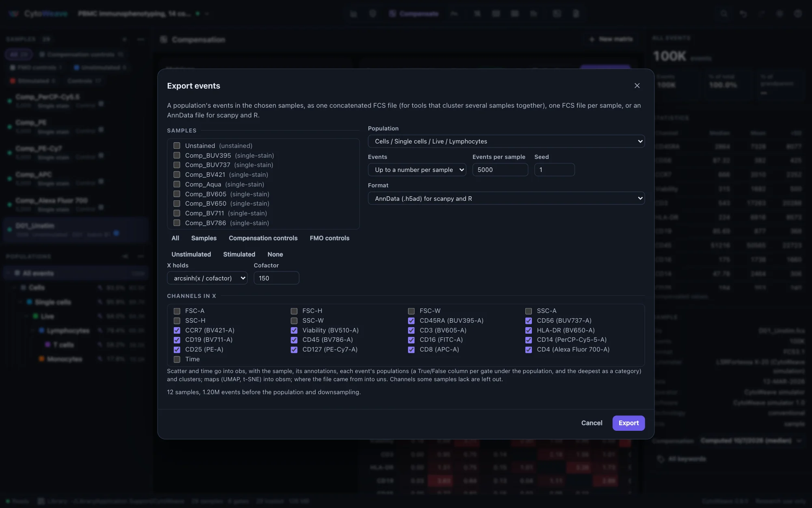Uncheck the CD56 (BUV737-A) channel

click(528, 321)
